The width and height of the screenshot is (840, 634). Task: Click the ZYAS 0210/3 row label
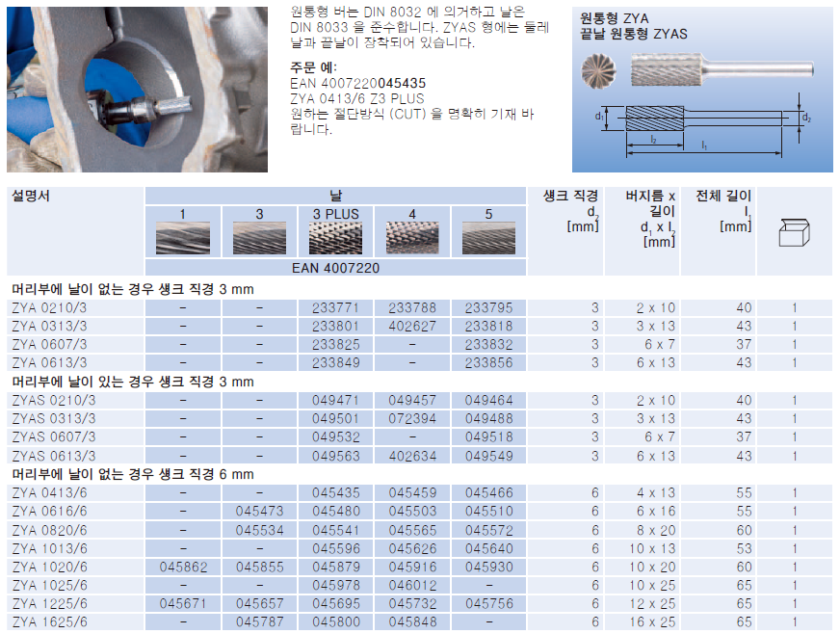(x=54, y=400)
